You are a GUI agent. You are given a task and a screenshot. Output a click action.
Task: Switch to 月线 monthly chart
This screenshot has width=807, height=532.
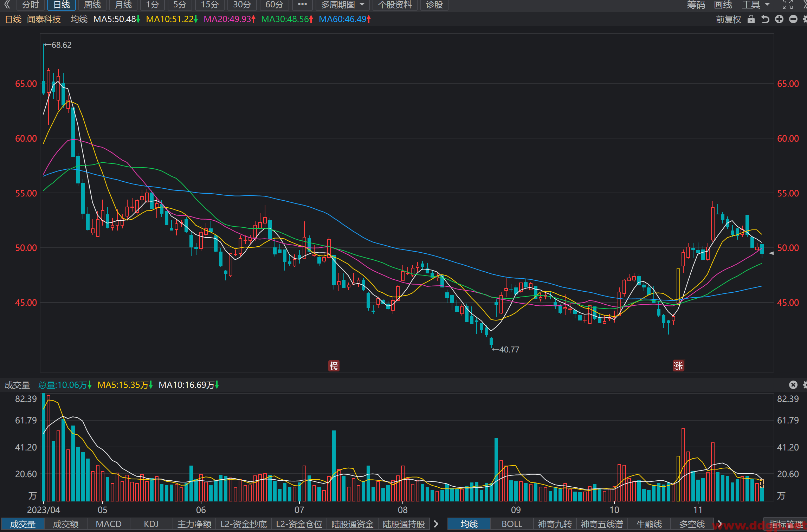(123, 5)
